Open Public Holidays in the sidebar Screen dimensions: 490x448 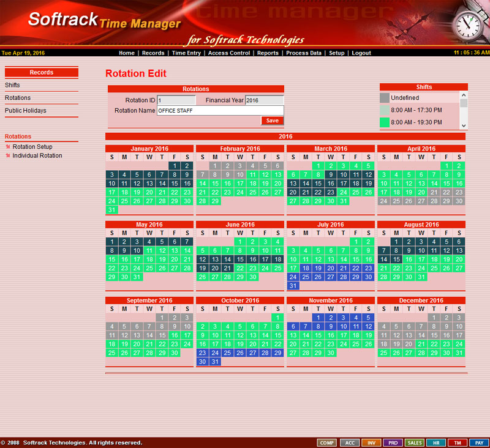click(26, 111)
